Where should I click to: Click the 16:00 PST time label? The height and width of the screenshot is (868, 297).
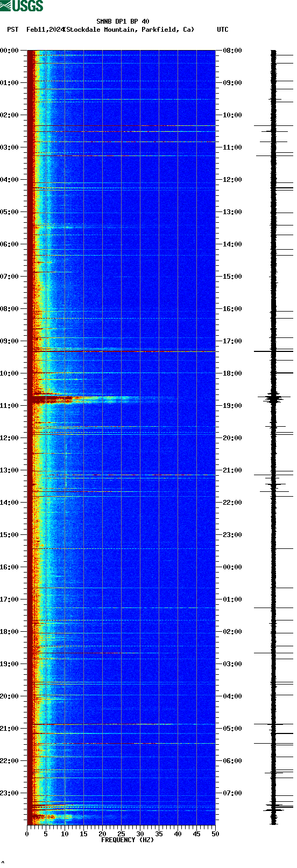pos(10,567)
